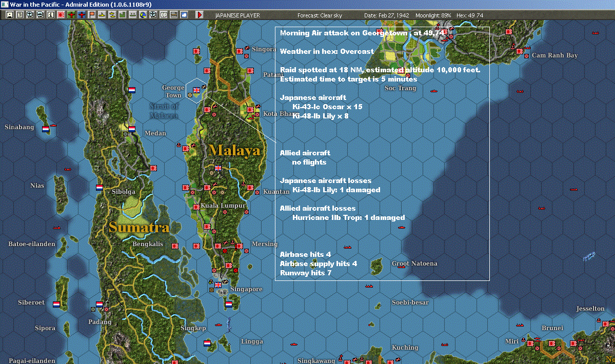Click 'Hex: 49 74' status text
This screenshot has width=615, height=364.
[x=470, y=15]
